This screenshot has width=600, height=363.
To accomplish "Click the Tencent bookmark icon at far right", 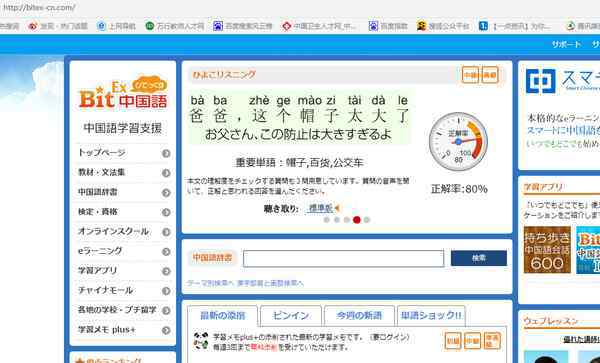I will [x=571, y=26].
